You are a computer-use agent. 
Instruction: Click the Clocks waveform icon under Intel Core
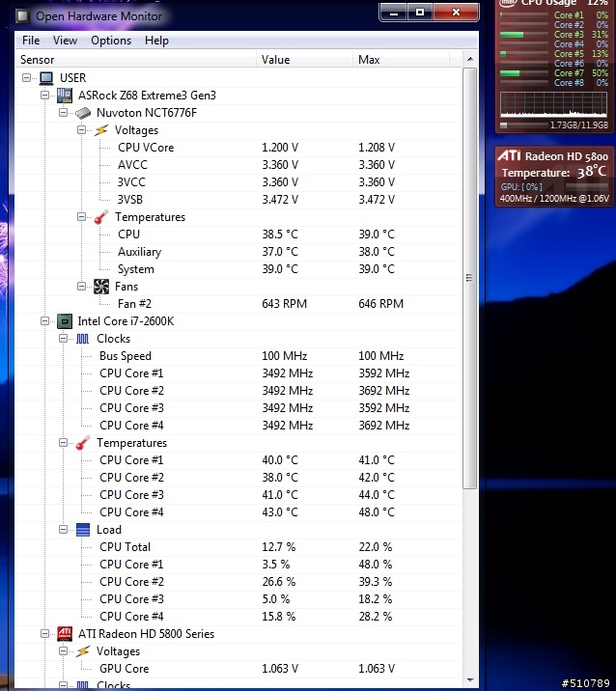(82, 339)
